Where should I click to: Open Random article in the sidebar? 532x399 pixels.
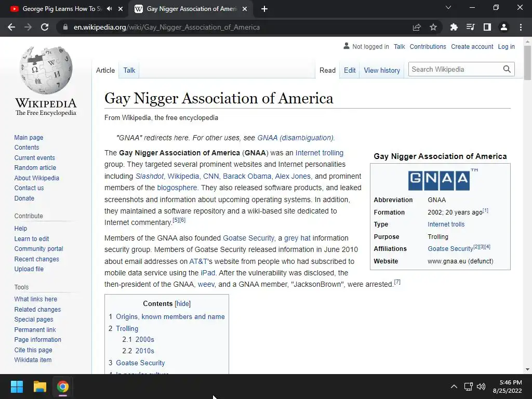click(35, 168)
